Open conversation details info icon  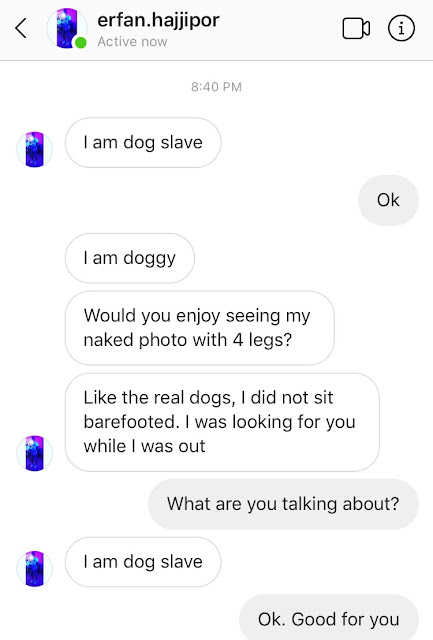click(401, 28)
